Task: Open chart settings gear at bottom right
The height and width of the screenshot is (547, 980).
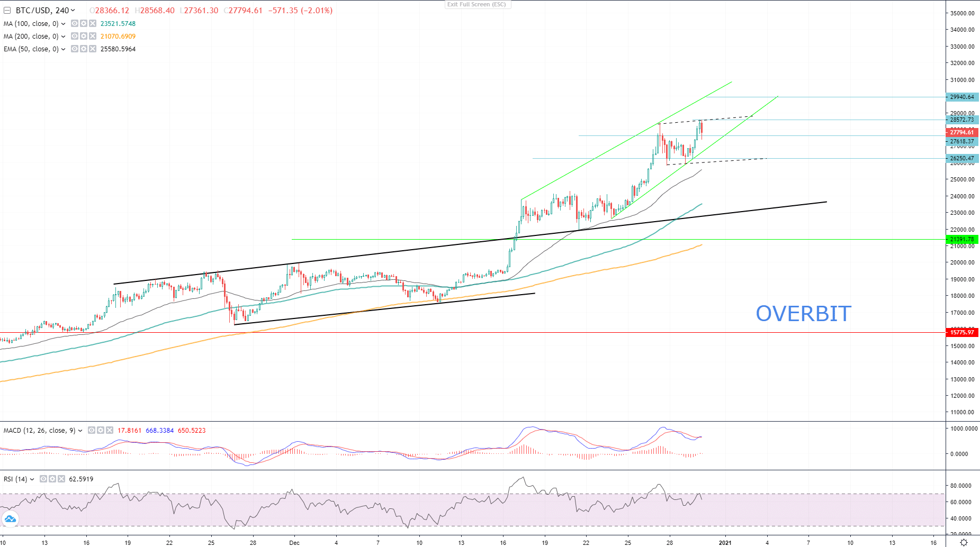Action: 964,542
